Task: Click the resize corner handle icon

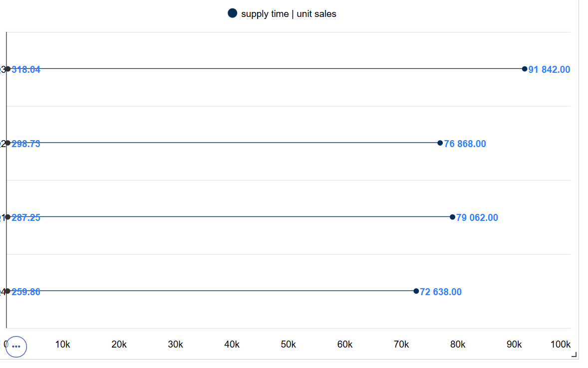Action: pyautogui.click(x=574, y=355)
